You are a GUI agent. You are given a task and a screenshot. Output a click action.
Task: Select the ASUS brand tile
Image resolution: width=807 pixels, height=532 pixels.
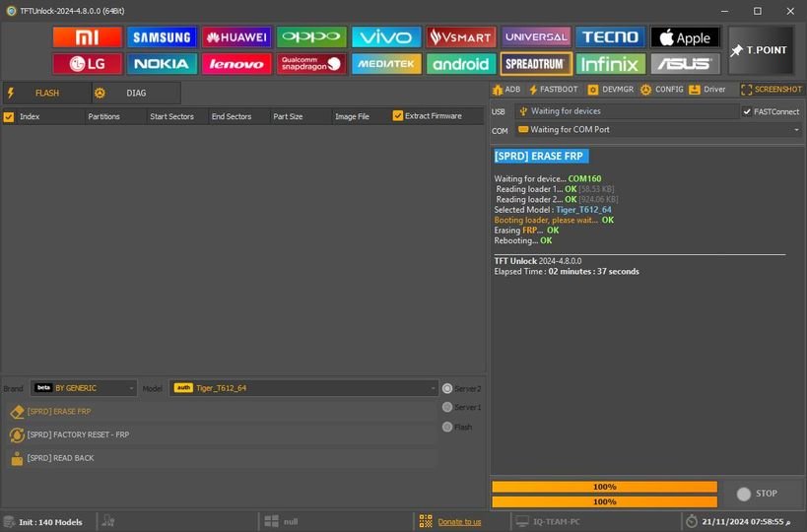click(685, 64)
